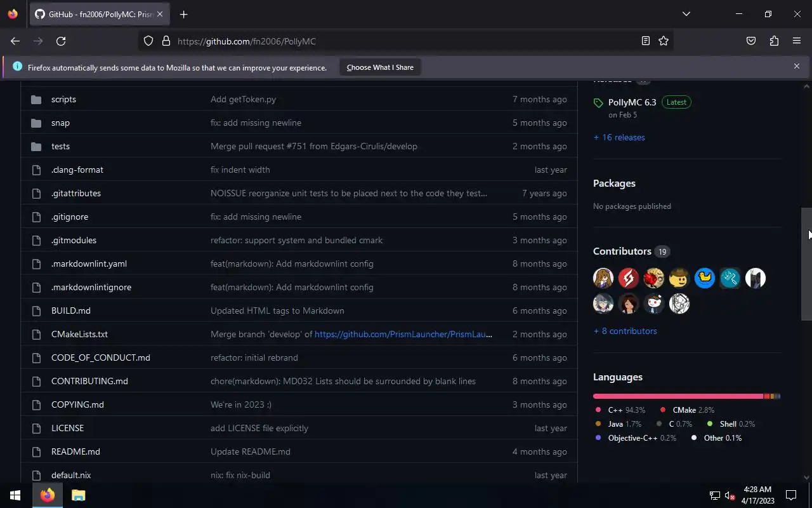Image resolution: width=812 pixels, height=508 pixels.
Task: Open the .markdownlint.yaml file
Action: [89, 264]
